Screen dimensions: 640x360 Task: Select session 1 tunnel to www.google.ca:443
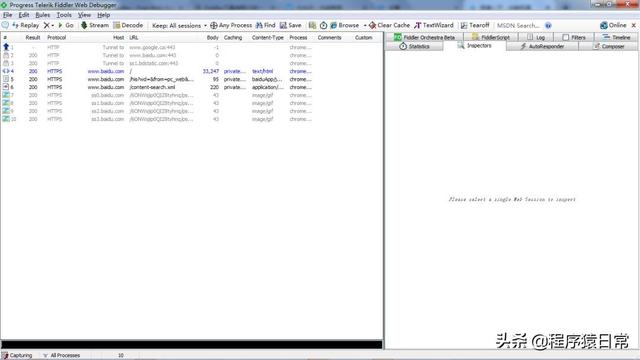coord(191,47)
